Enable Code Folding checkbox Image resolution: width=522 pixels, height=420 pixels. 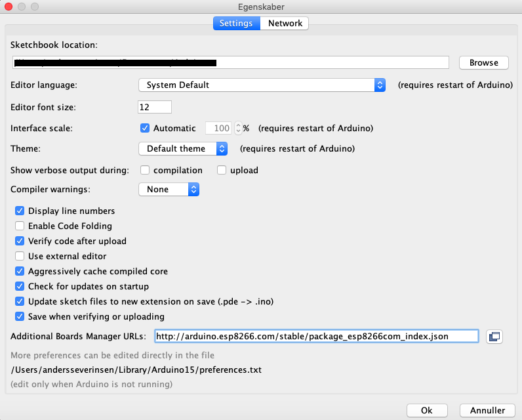[x=20, y=226]
